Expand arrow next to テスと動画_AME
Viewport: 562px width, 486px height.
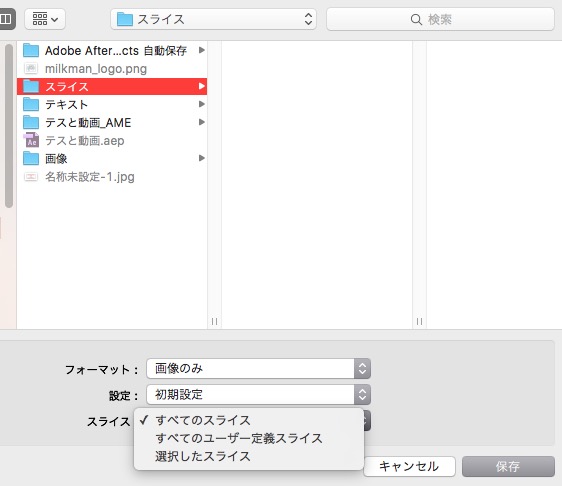[x=202, y=122]
